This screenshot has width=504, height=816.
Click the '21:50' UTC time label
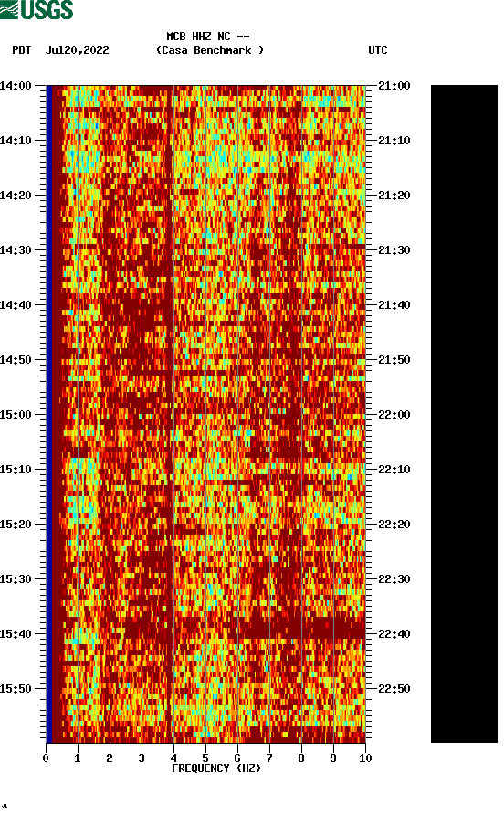click(394, 360)
